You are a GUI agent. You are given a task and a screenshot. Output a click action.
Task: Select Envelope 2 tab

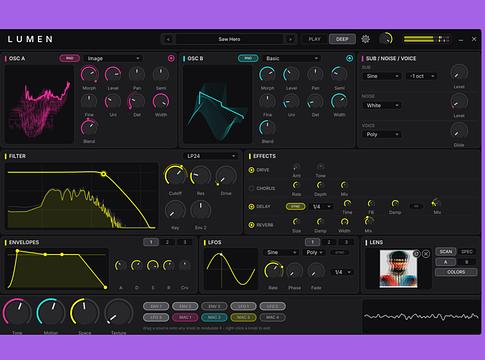pos(167,242)
